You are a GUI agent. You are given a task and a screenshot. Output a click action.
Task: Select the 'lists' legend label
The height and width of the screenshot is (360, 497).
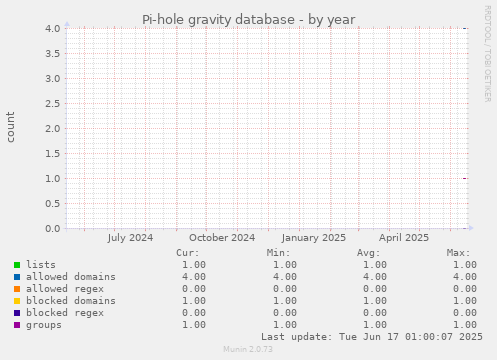click(41, 265)
